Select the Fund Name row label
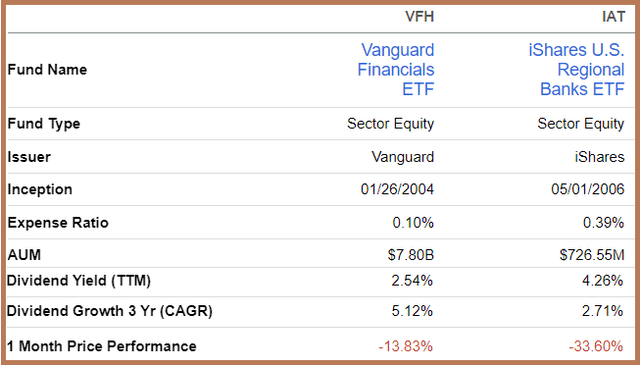Image resolution: width=640 pixels, height=366 pixels. tap(47, 70)
